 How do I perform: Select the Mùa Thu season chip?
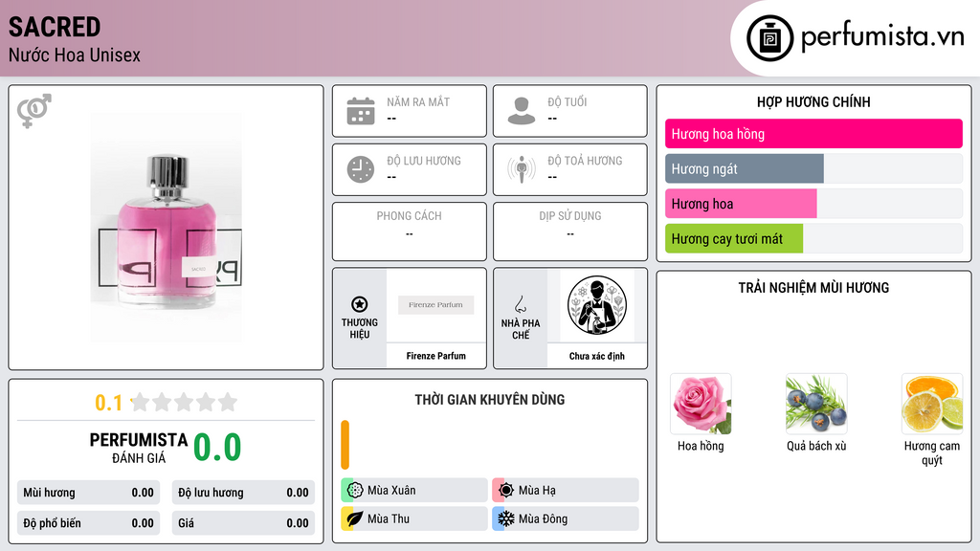(414, 518)
